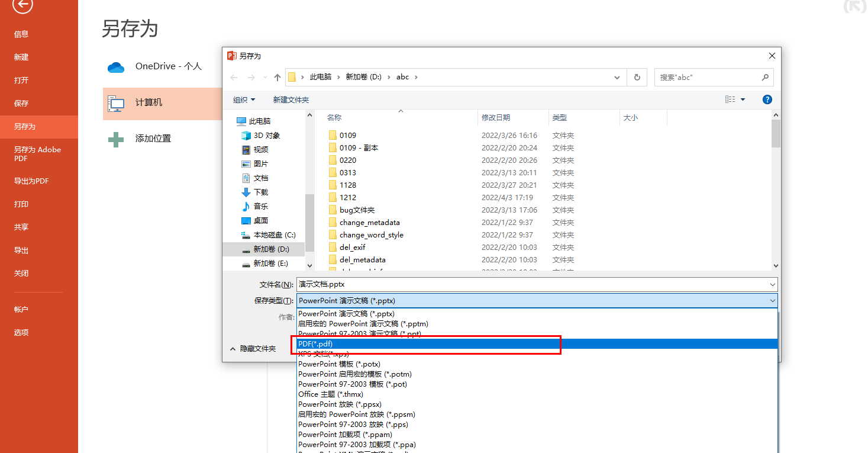
Task: Click the view layout icon in the toolbar
Action: click(730, 99)
